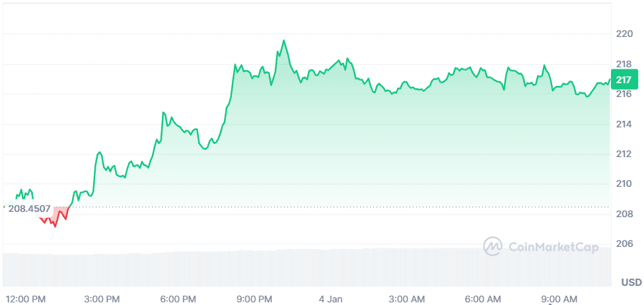
Task: Click the 3:00 PM time axis label
Action: pos(102,298)
